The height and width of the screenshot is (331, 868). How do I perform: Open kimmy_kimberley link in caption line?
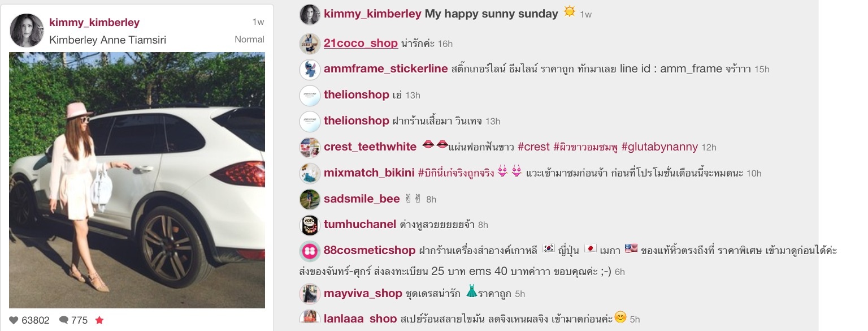372,14
